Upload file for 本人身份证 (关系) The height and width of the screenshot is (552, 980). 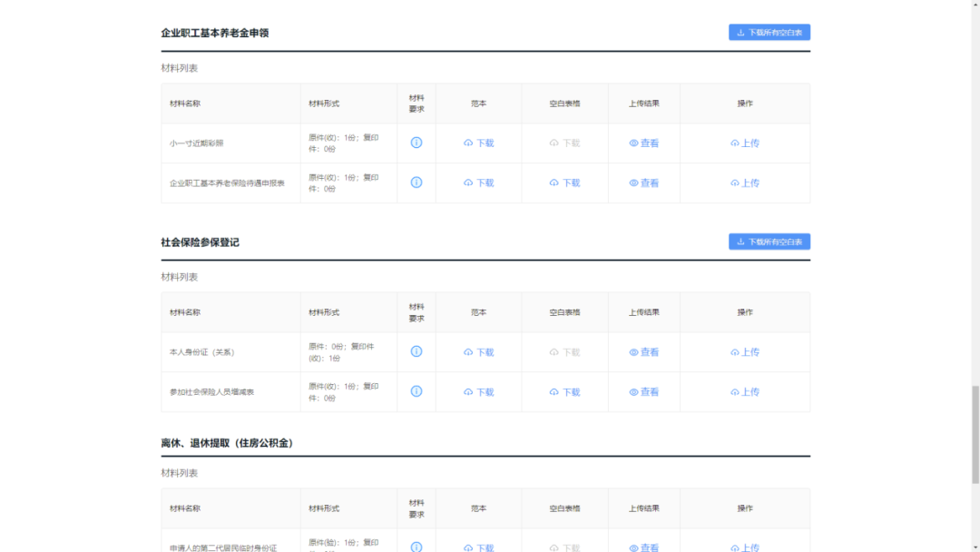coord(744,352)
